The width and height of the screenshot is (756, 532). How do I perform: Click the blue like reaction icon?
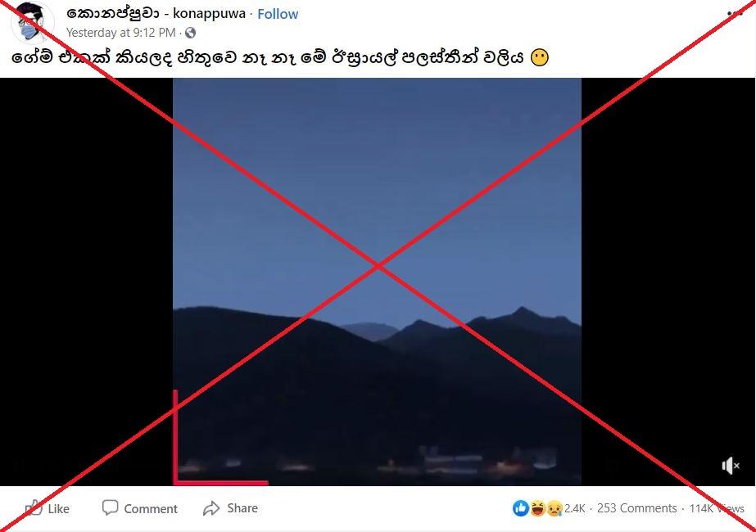[x=521, y=508]
